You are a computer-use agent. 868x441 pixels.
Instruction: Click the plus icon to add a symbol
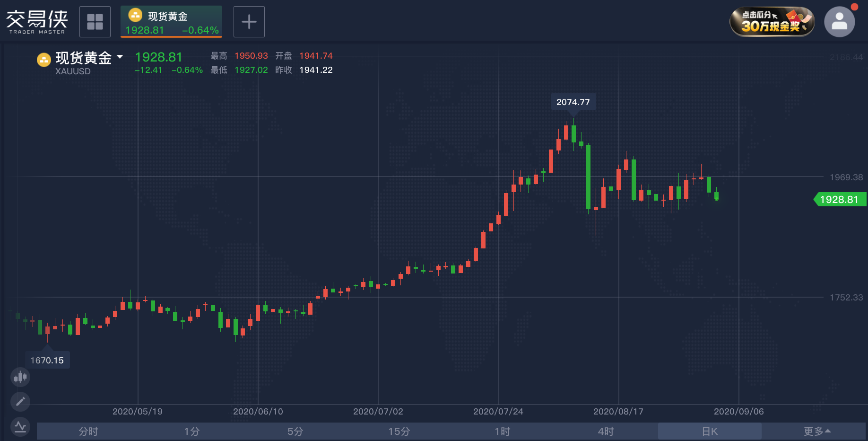click(249, 21)
